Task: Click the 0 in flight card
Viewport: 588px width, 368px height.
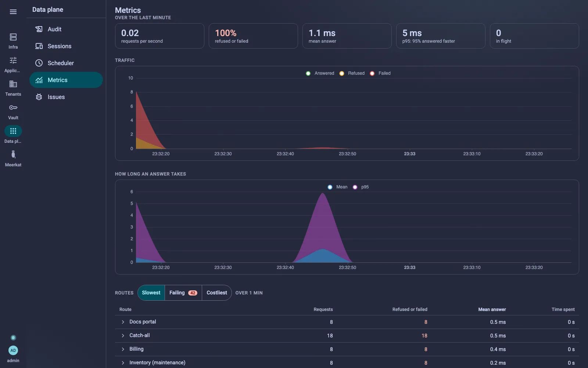Action: (x=534, y=36)
